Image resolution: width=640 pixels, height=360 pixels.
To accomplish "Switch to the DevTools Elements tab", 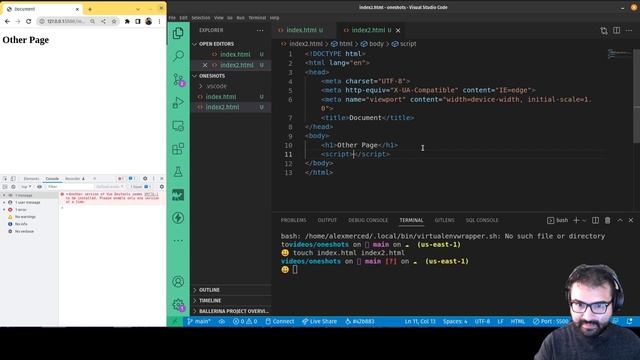I will [31, 179].
